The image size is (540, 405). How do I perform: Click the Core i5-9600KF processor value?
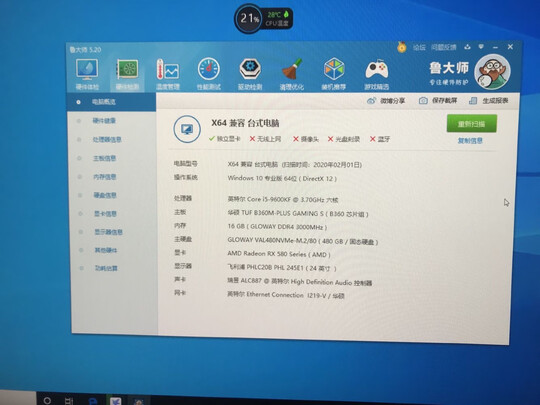coord(283,199)
